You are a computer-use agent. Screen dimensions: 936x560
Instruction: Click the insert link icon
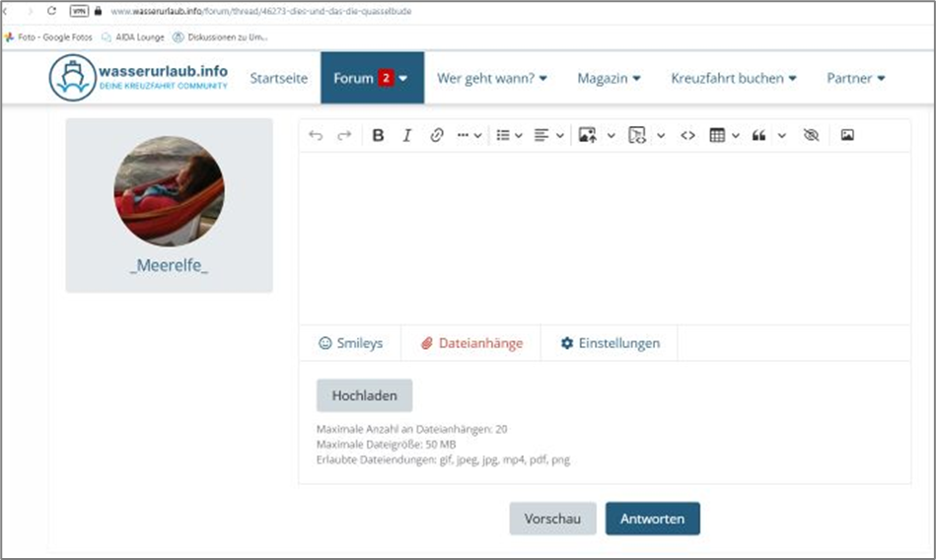point(437,136)
